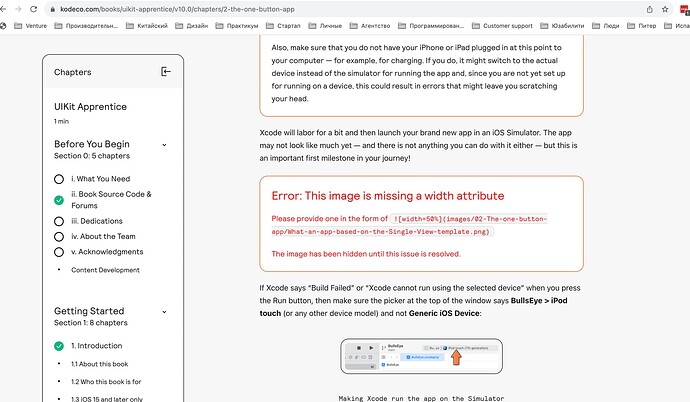Open the Venture bookmarks folder
This screenshot has height=402, width=690.
pyautogui.click(x=30, y=25)
